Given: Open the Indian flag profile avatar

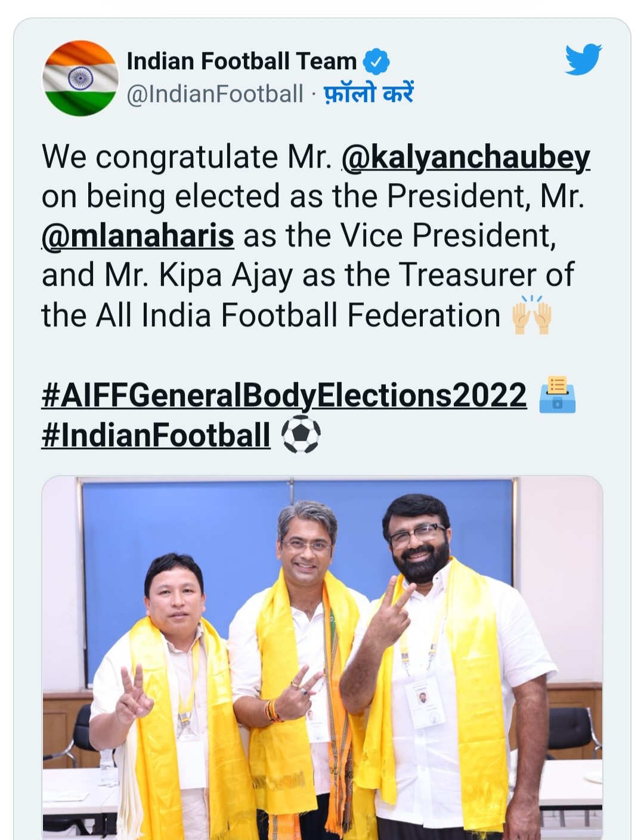Looking at the screenshot, I should pyautogui.click(x=80, y=78).
